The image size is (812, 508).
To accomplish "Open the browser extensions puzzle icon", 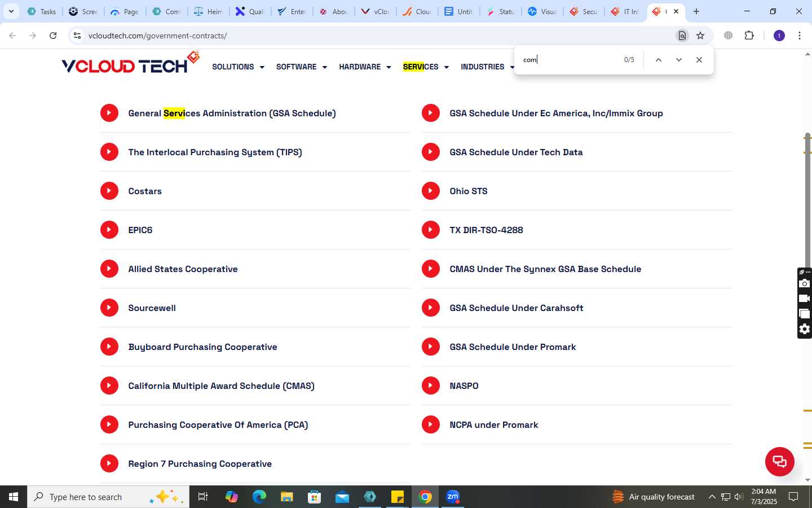I will [749, 36].
